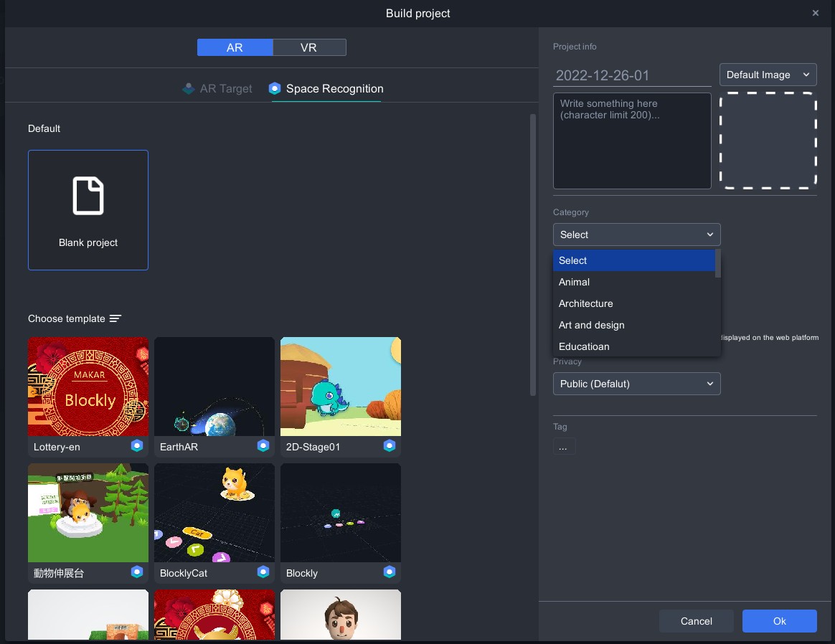Click the Blank project file icon

point(88,196)
